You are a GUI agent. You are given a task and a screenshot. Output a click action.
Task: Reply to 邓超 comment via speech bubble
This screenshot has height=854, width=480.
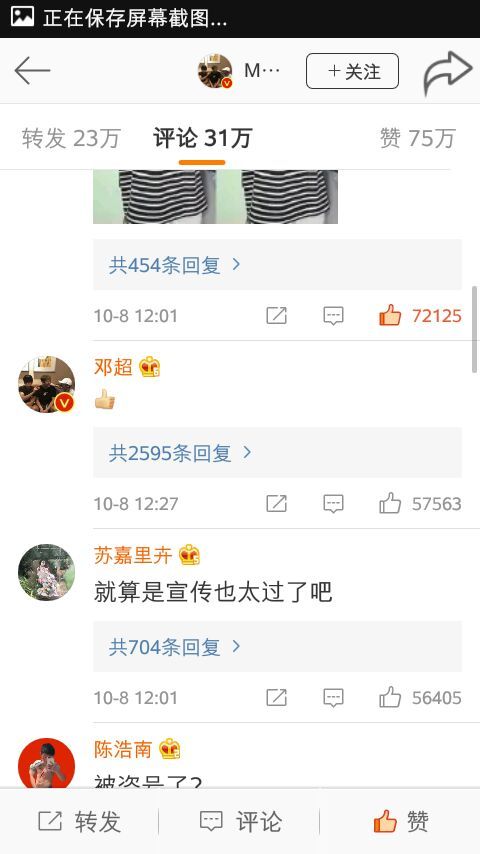click(333, 504)
